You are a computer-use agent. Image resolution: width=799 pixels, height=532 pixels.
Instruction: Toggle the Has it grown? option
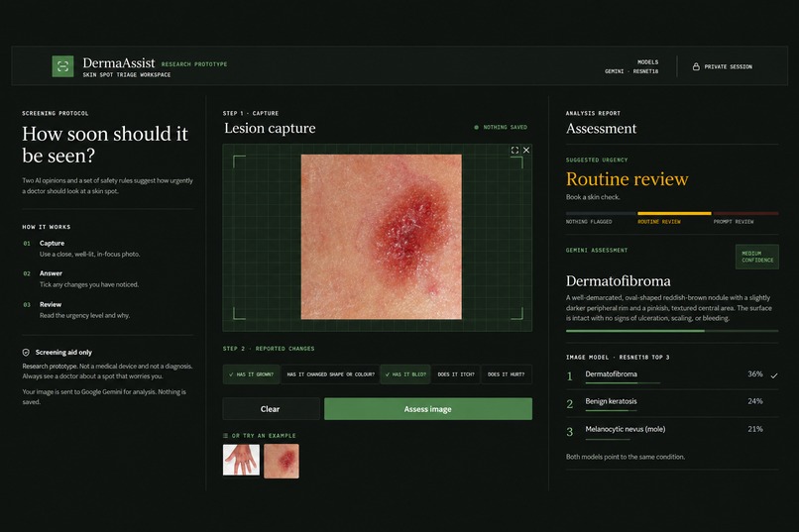point(251,374)
